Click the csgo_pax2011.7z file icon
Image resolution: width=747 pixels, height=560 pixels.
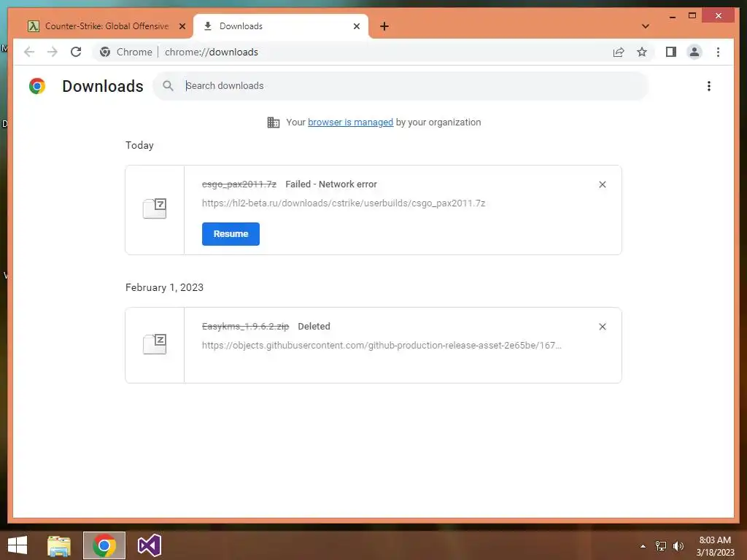click(x=155, y=209)
